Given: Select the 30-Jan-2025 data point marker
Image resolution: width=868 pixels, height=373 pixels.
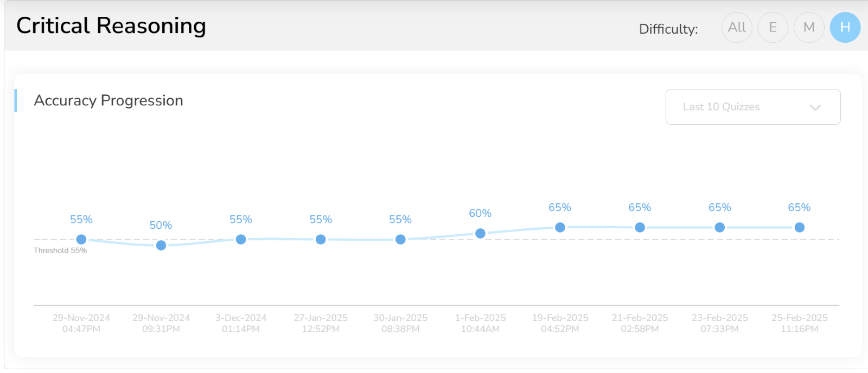Looking at the screenshot, I should 400,239.
